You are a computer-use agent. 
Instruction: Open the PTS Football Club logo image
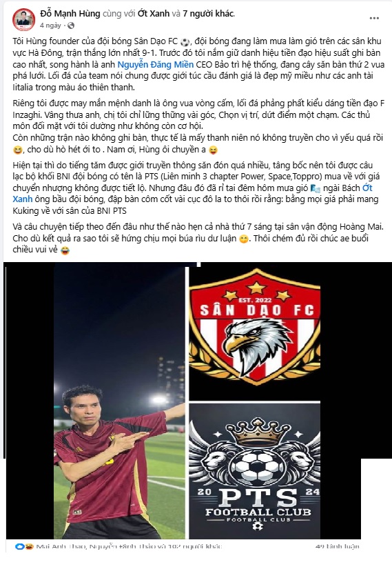click(255, 470)
